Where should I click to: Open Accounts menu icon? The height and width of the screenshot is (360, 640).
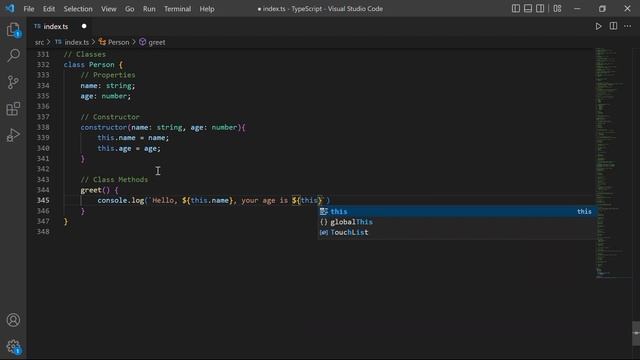(x=13, y=320)
